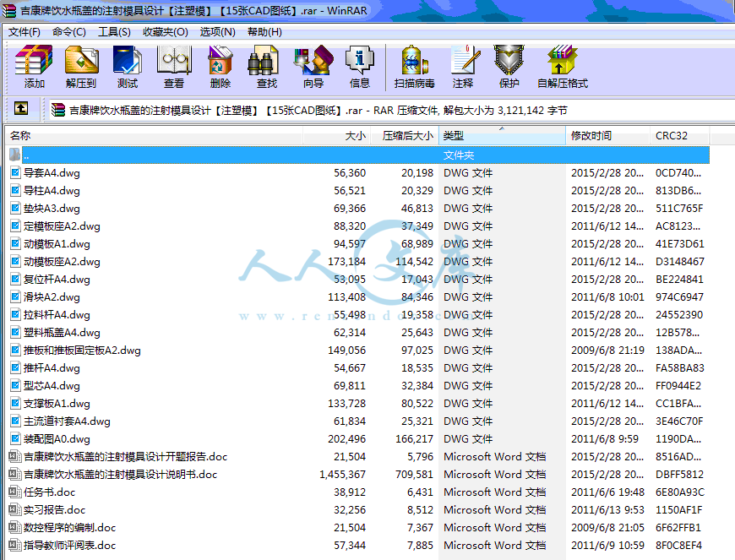Show archive 信息 (Info) toolbar icon
This screenshot has height=560, width=735.
[360, 61]
